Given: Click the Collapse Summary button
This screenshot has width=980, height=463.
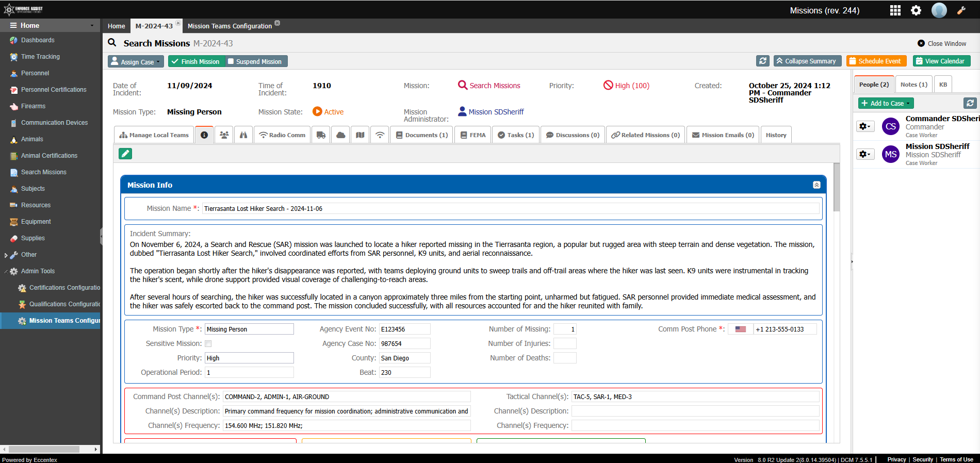Looking at the screenshot, I should pos(807,61).
